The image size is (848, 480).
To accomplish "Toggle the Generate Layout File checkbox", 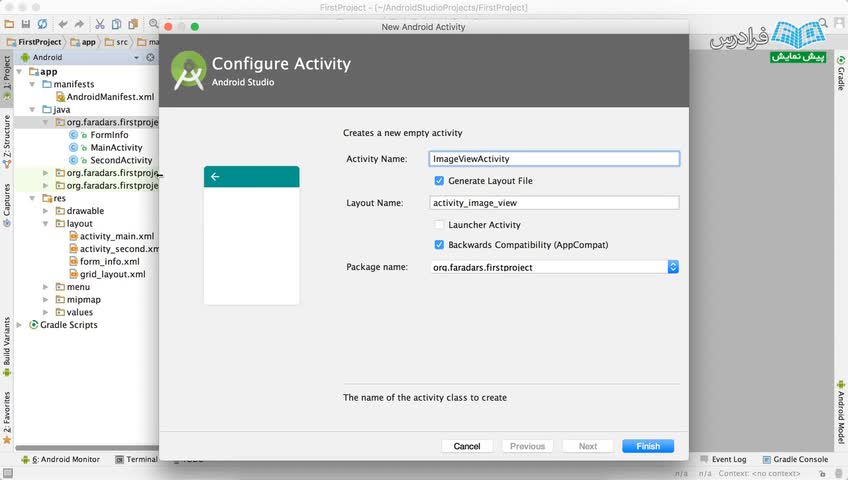I will [x=439, y=181].
